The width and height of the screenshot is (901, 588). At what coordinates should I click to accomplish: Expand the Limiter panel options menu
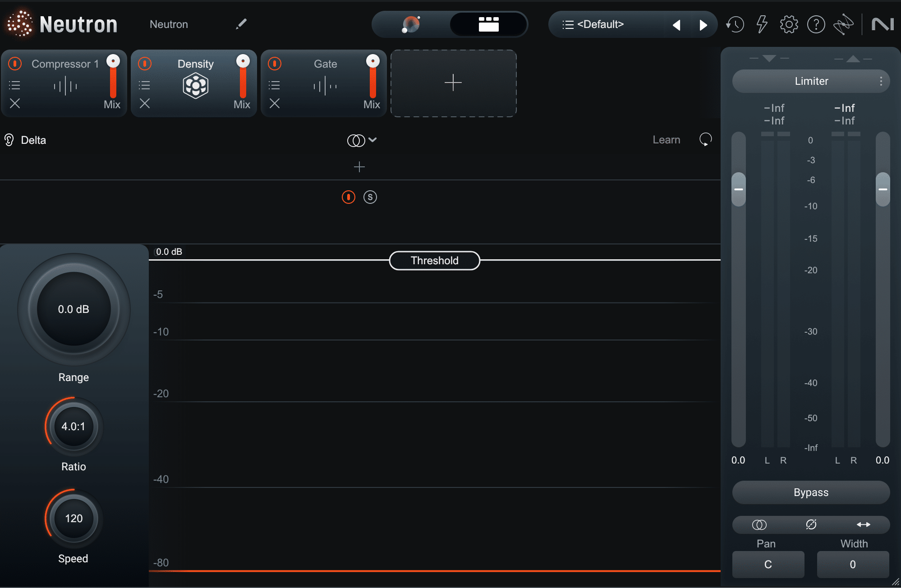882,81
